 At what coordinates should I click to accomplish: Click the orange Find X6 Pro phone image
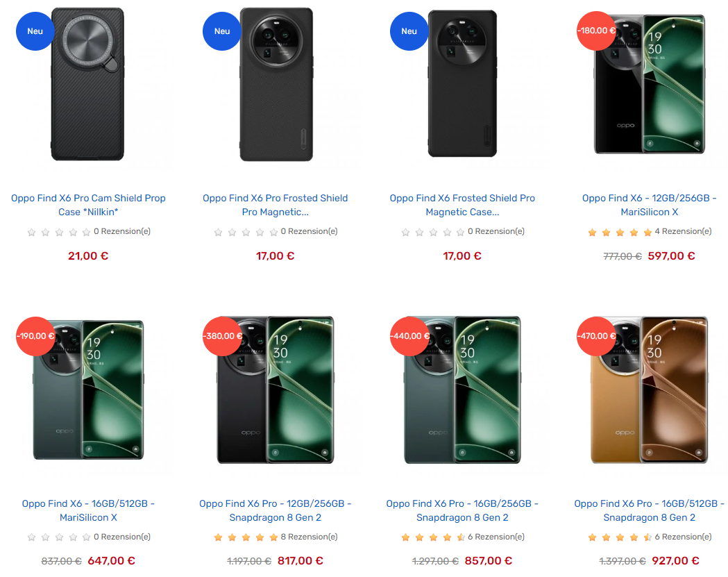pyautogui.click(x=649, y=390)
